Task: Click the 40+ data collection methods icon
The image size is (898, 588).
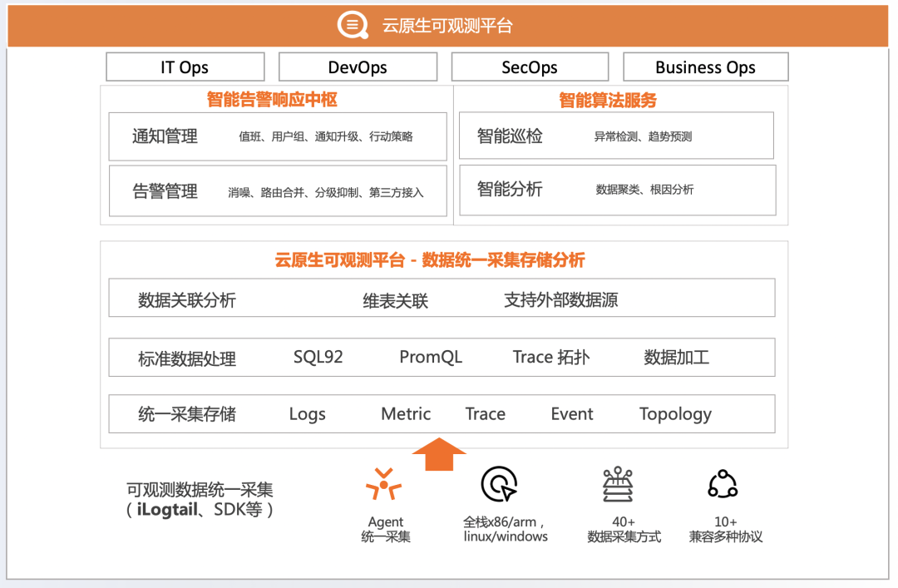Action: click(618, 484)
